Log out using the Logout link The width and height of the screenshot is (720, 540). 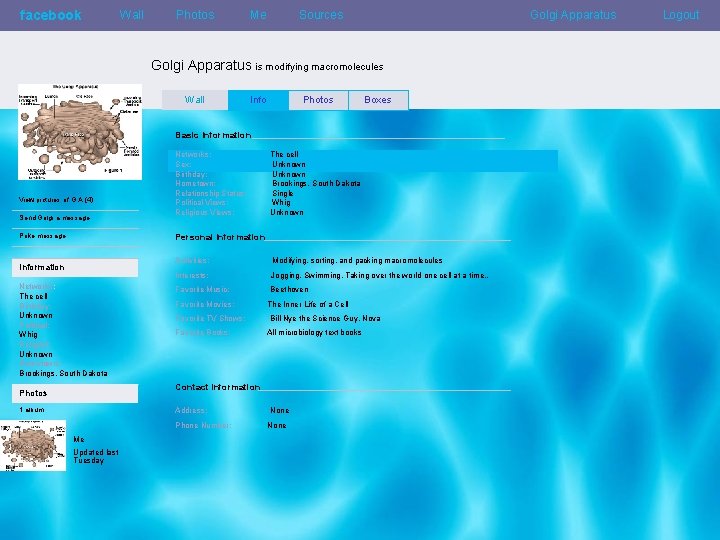coord(681,15)
